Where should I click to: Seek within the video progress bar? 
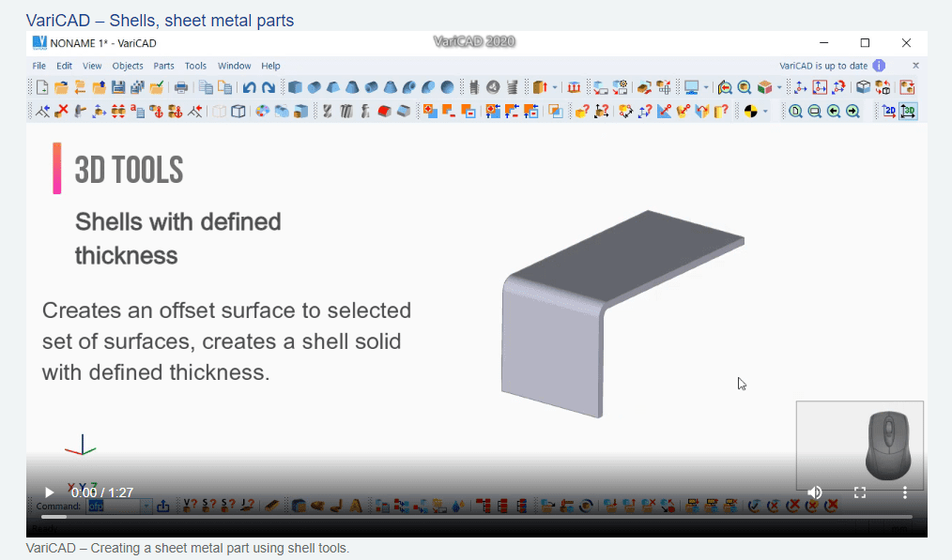[x=477, y=517]
